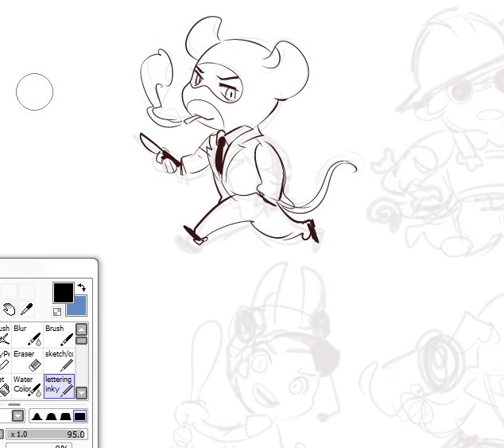Select the lettering inky pen tool
The width and height of the screenshot is (504, 448).
click(x=59, y=386)
